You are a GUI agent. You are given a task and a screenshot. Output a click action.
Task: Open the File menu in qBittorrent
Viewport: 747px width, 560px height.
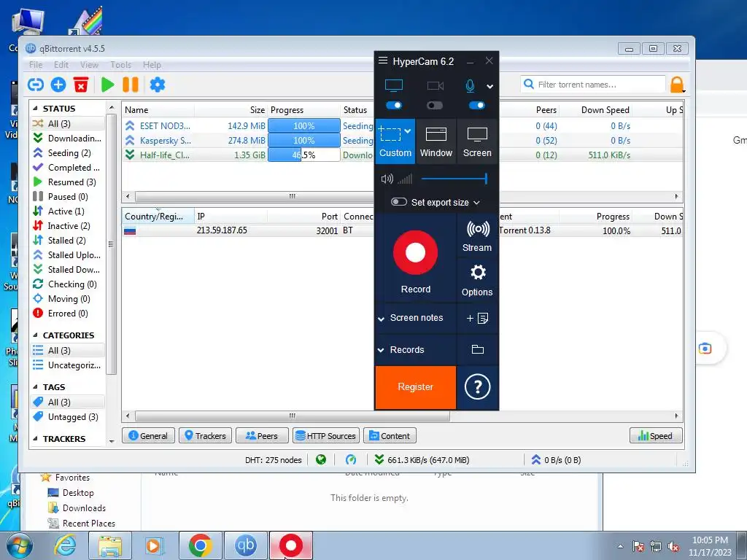pyautogui.click(x=36, y=65)
